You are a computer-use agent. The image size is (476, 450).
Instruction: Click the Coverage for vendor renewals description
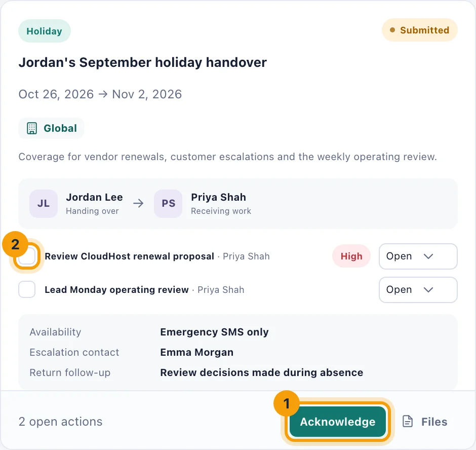pyautogui.click(x=228, y=157)
